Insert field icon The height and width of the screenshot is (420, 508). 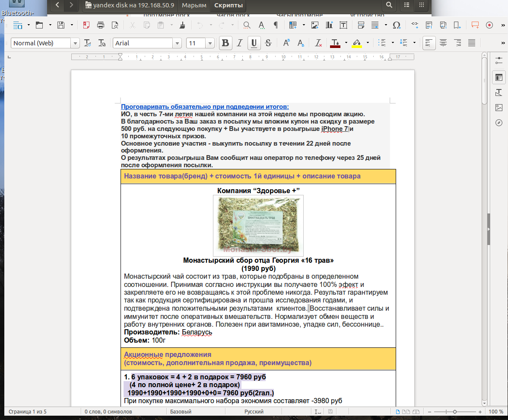[x=375, y=25]
